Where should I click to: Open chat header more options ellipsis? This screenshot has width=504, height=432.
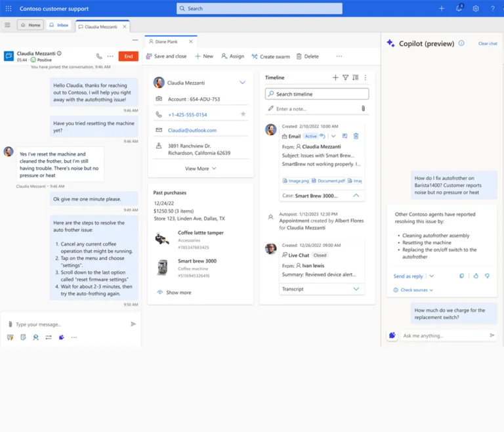coord(110,56)
